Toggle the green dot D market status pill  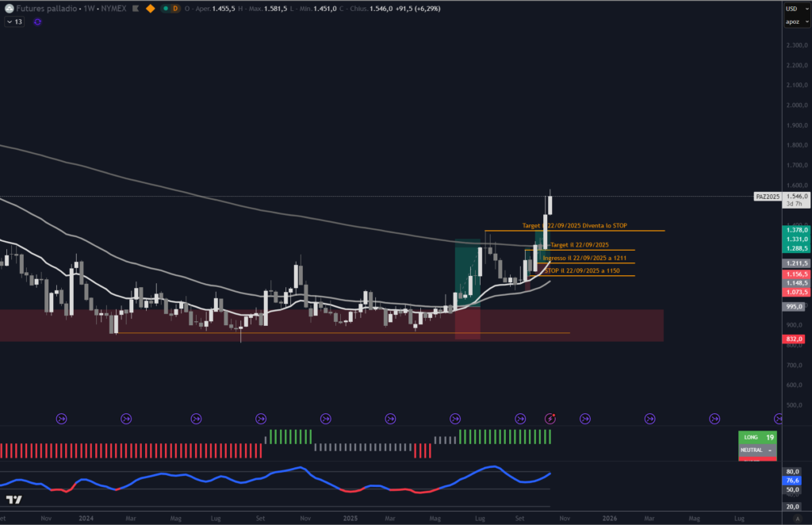pos(170,8)
